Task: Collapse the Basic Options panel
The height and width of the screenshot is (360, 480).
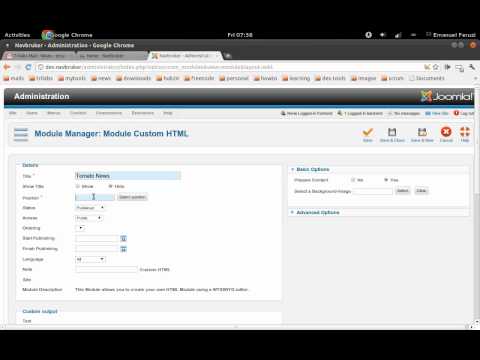Action: pos(313,169)
